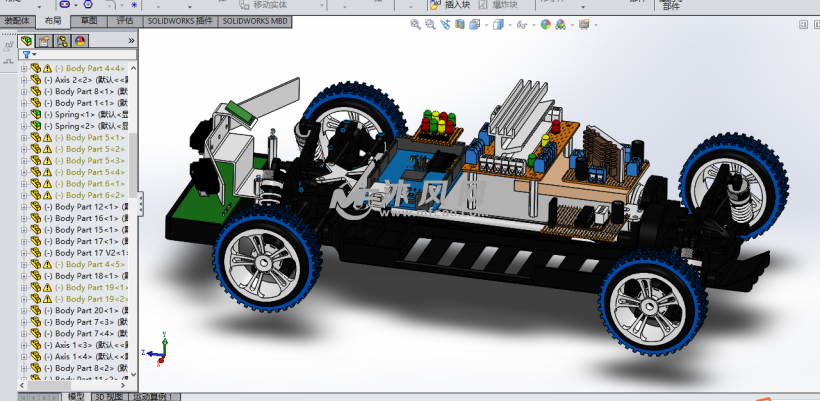Switch to the SOLIDWORKS MBD tab

pos(254,20)
